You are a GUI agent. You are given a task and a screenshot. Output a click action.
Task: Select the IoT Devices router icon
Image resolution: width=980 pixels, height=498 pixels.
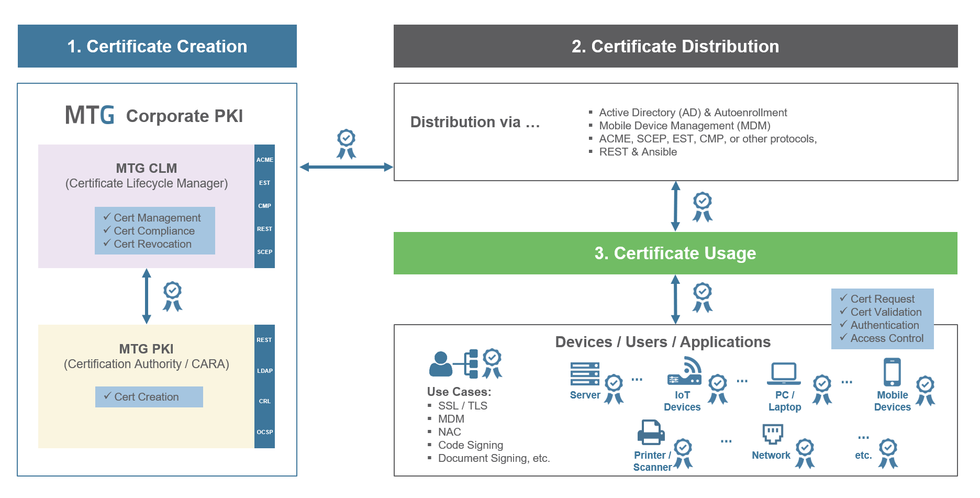coord(685,372)
